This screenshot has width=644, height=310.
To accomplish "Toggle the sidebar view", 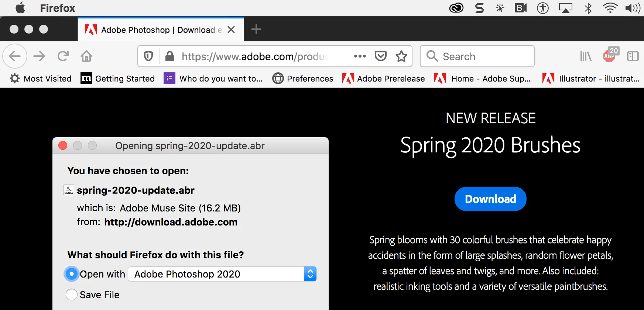I will point(633,56).
